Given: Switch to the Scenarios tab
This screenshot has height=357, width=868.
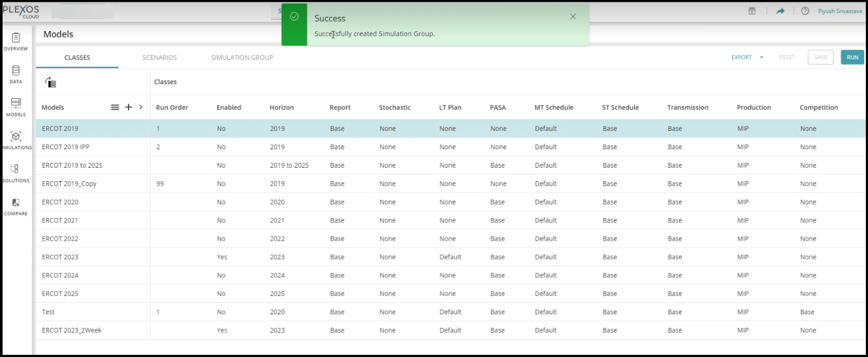Looking at the screenshot, I should tap(159, 58).
